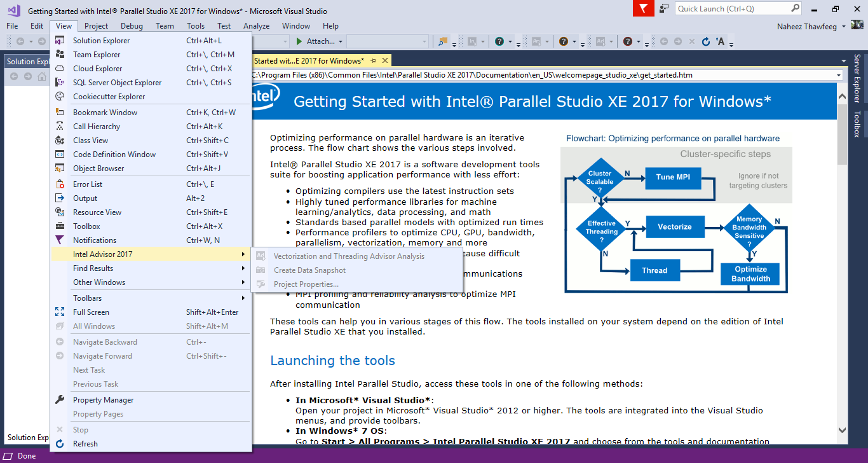Open the Attach dropdown arrow
The height and width of the screenshot is (463, 868).
pyautogui.click(x=341, y=41)
